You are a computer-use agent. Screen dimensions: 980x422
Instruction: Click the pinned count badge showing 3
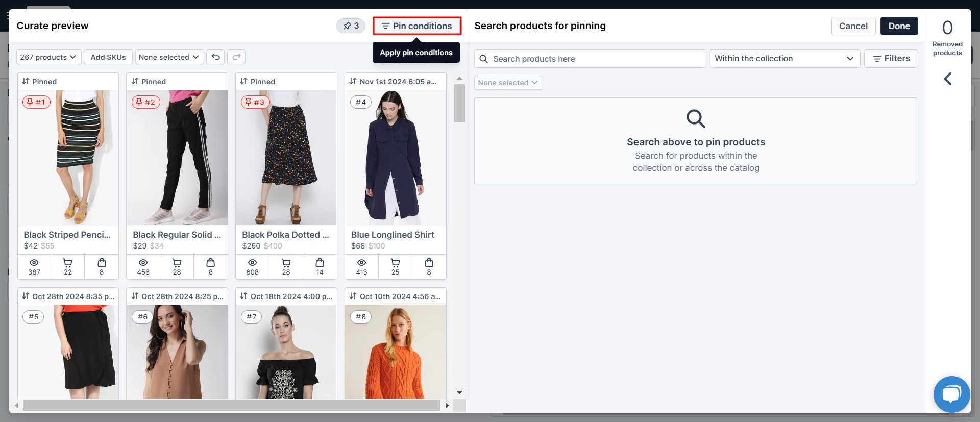[x=351, y=26]
